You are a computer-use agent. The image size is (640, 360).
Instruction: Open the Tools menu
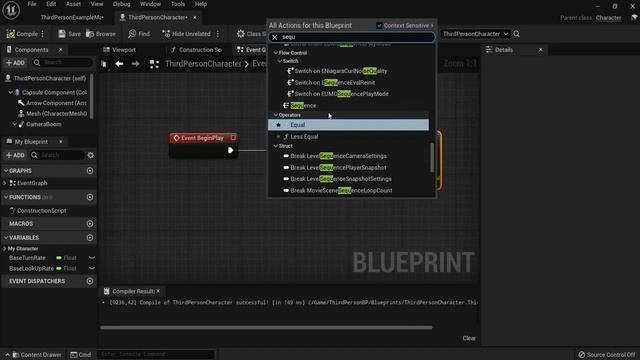click(x=178, y=4)
